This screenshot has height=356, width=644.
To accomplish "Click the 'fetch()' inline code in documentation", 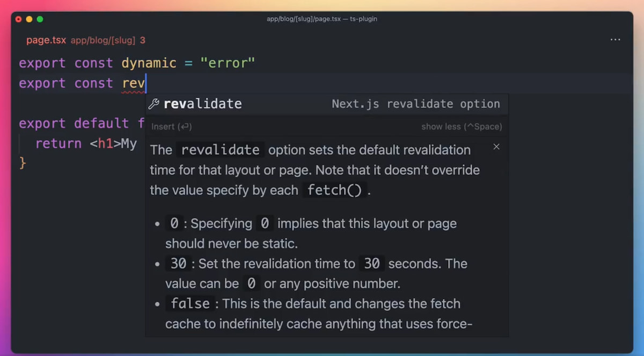I will (334, 190).
